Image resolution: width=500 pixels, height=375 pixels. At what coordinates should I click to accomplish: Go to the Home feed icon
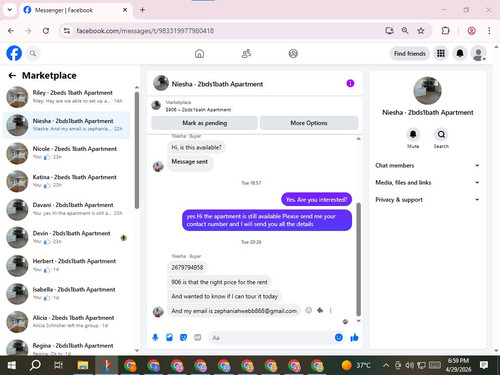199,53
